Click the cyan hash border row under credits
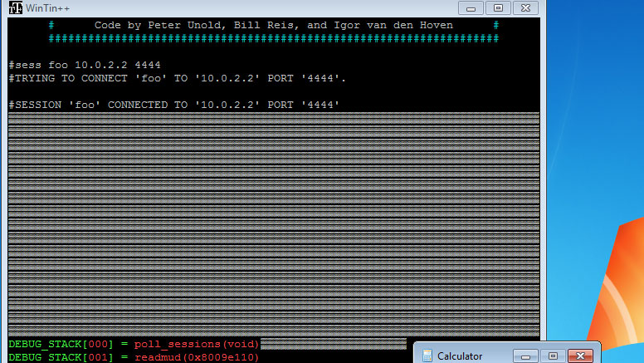644x363 pixels. (274, 38)
